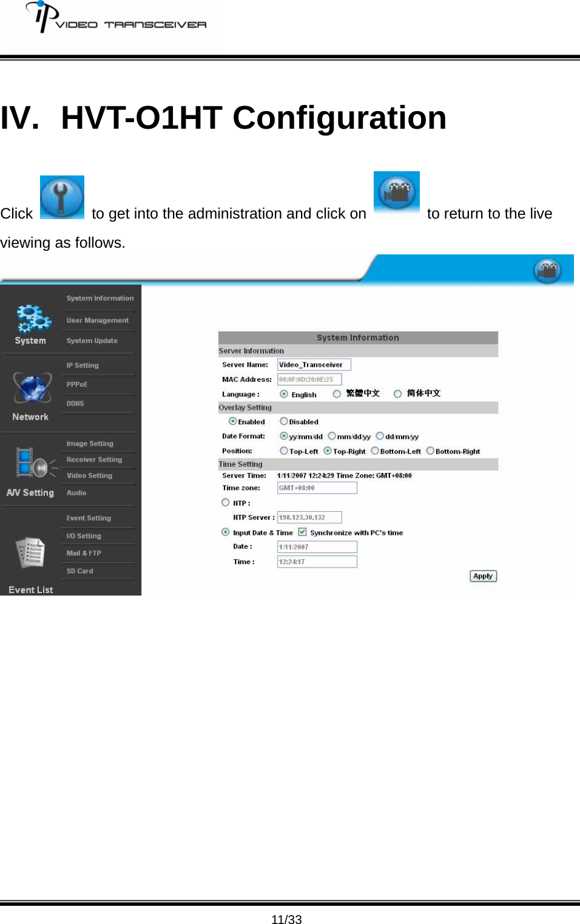The image size is (580, 924).
Task: Open the DDNS menu item
Action: [75, 403]
